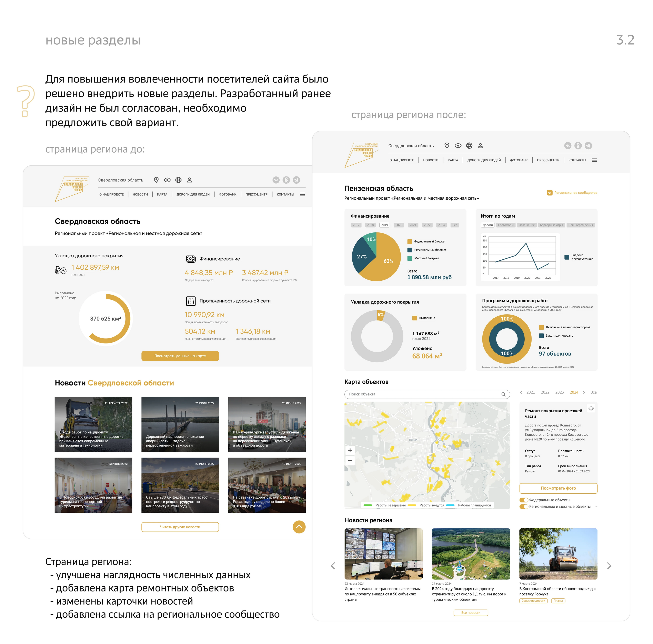Click the Telegram icon in the right header
The width and height of the screenshot is (653, 644).
pyautogui.click(x=589, y=146)
